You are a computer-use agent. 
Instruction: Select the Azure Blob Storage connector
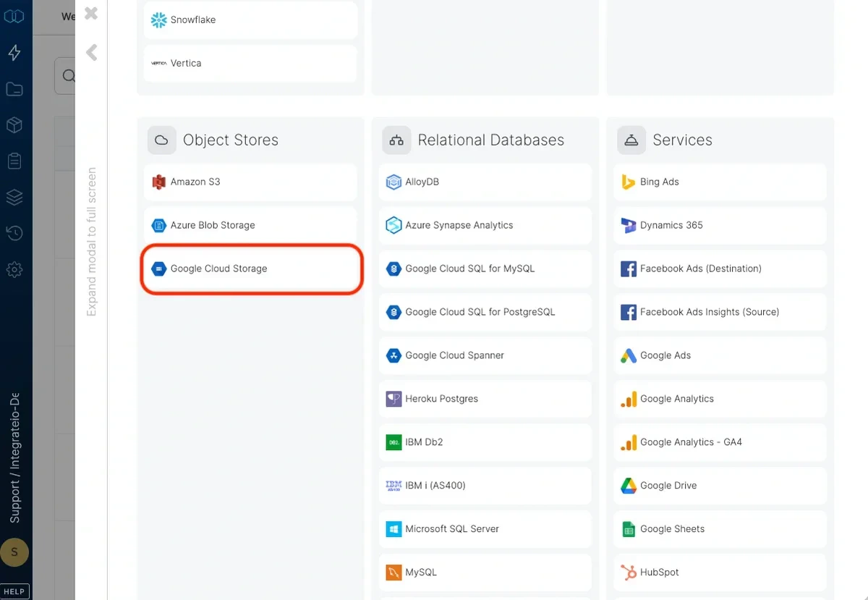pyautogui.click(x=251, y=225)
